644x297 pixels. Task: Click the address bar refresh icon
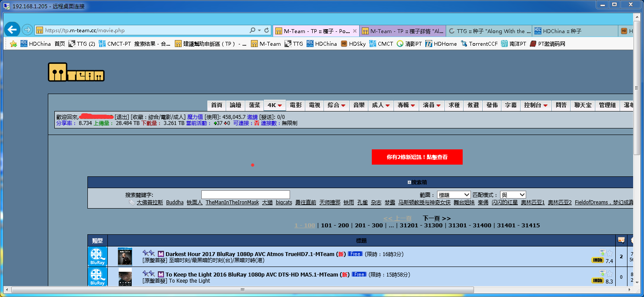(267, 30)
